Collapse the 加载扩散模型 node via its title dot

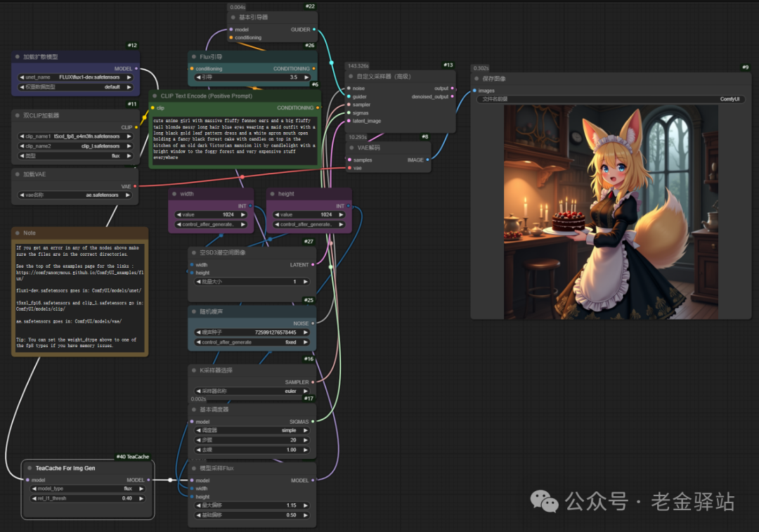(x=18, y=57)
